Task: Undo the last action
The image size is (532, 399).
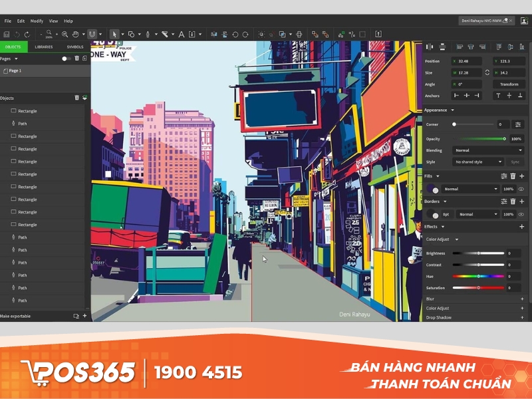Action: (17, 35)
